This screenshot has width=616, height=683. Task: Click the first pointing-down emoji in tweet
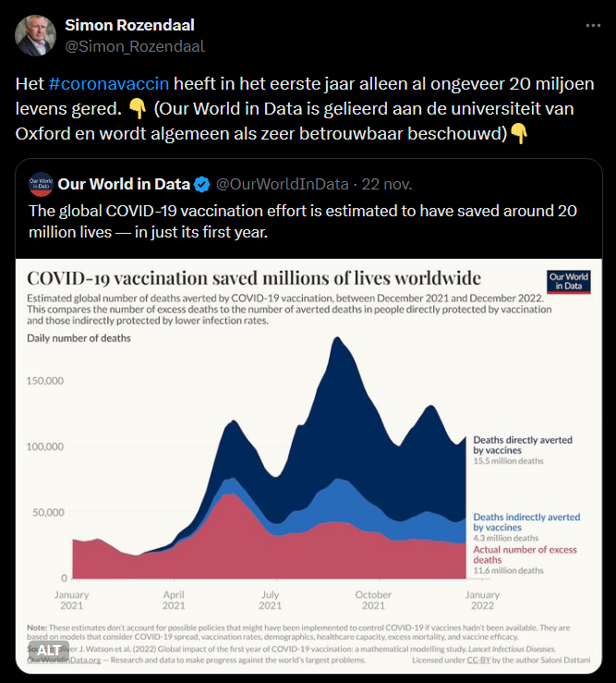tap(138, 109)
